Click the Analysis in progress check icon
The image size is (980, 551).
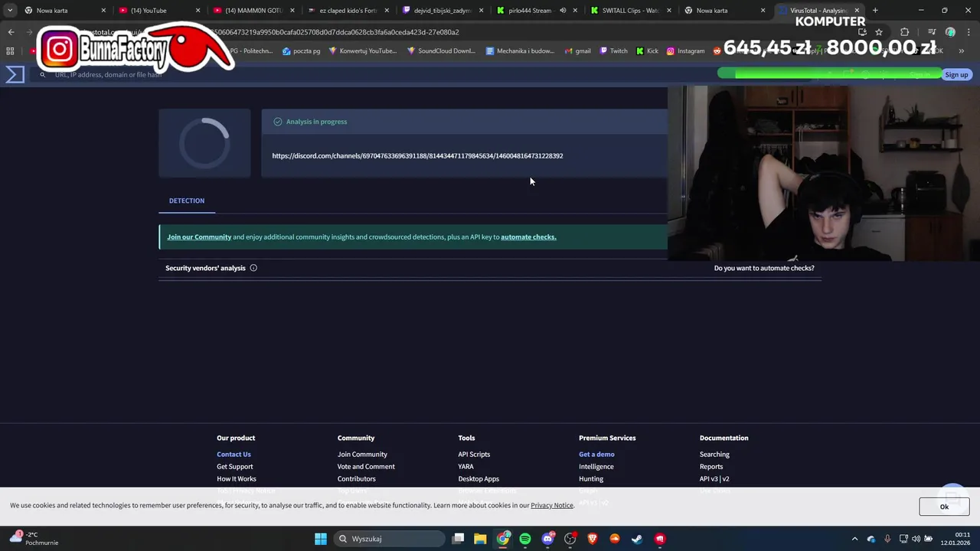pyautogui.click(x=278, y=122)
